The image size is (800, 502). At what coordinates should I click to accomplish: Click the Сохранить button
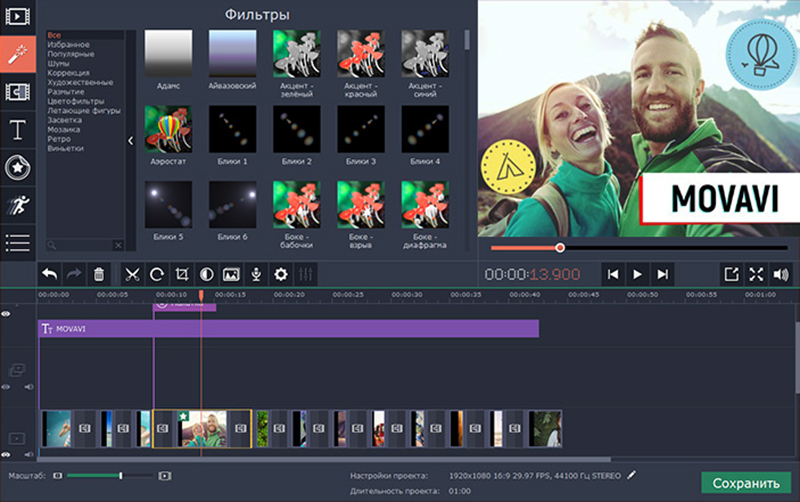click(745, 483)
